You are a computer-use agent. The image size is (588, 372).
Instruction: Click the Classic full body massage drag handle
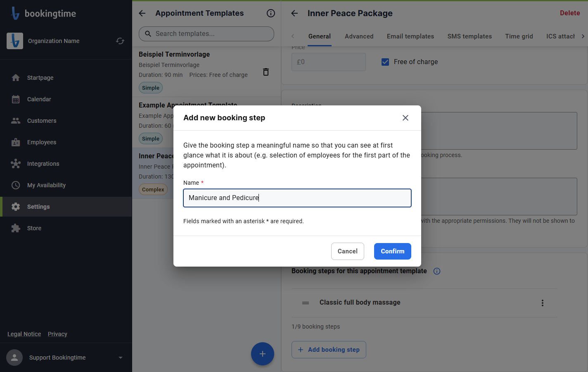pos(306,303)
